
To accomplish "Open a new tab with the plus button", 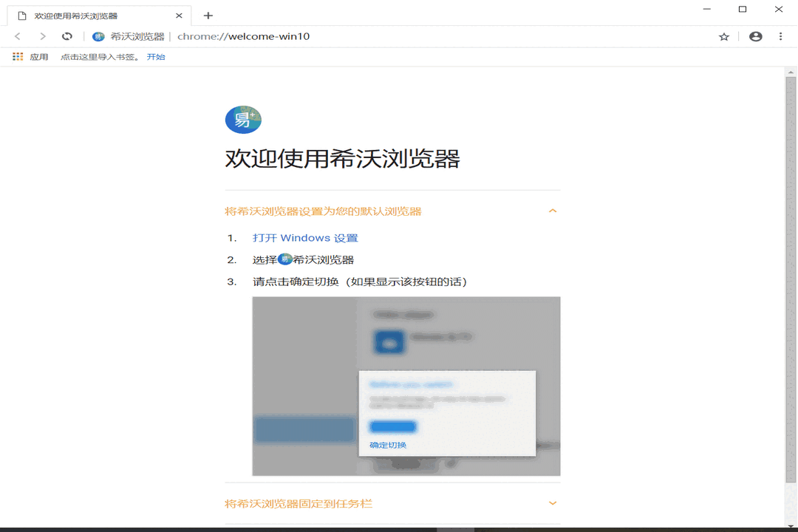I will [208, 14].
